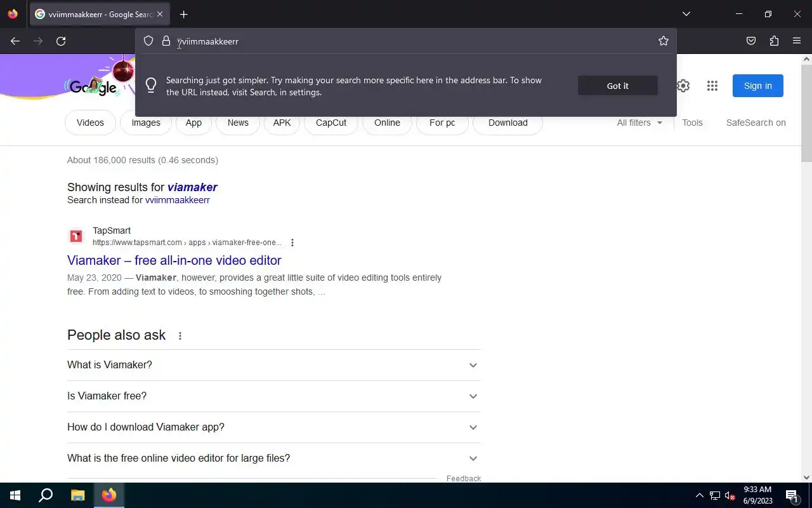
Task: Open the Windows Start menu
Action: [x=15, y=495]
